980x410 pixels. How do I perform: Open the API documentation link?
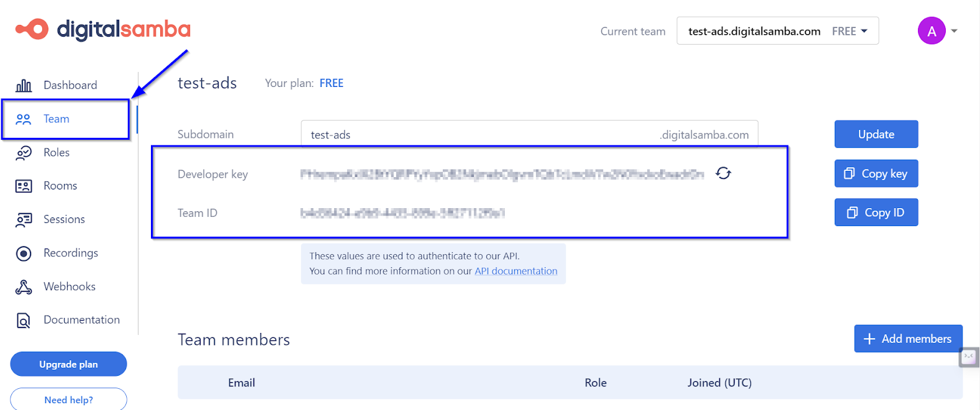515,271
